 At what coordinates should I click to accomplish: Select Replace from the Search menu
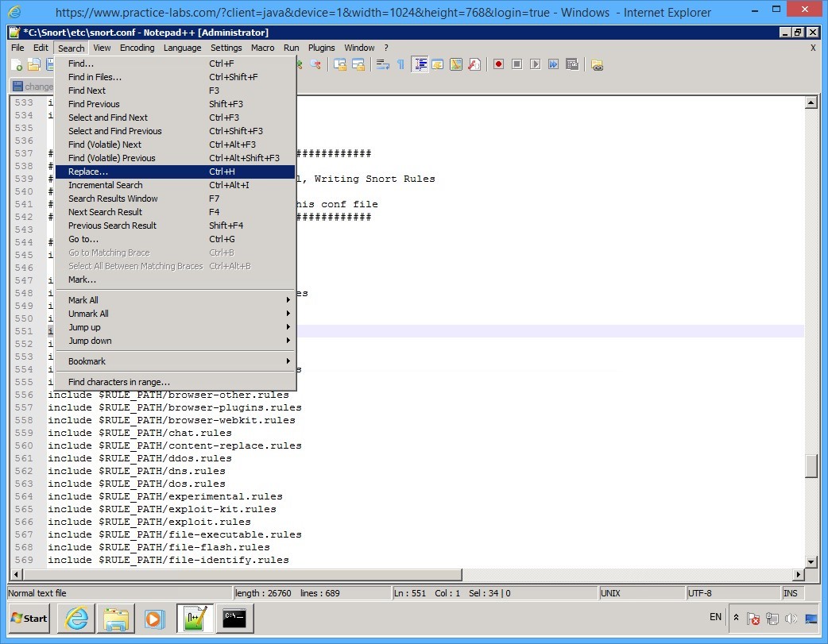88,172
